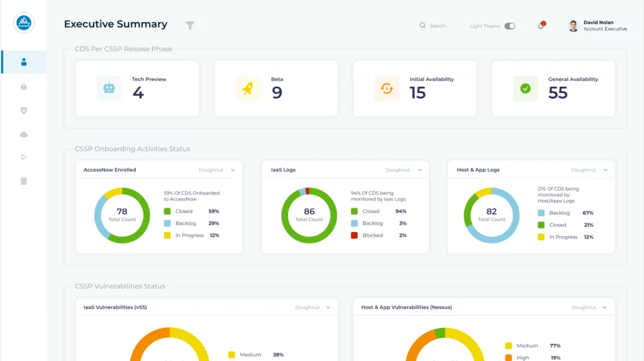The height and width of the screenshot is (361, 644).
Task: Click the sync arrows icon in sidebar
Action: [24, 157]
